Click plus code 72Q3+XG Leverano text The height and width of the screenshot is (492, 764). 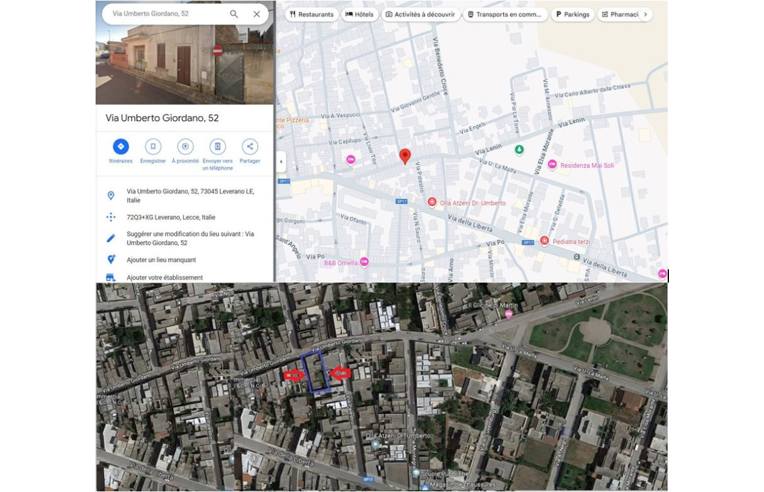(x=171, y=217)
